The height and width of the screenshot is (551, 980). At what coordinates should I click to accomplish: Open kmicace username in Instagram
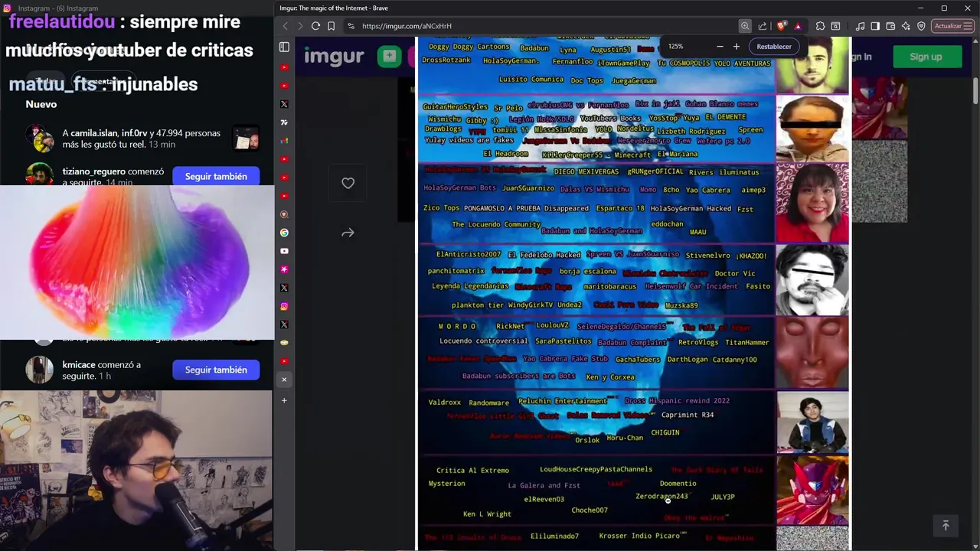(x=79, y=365)
